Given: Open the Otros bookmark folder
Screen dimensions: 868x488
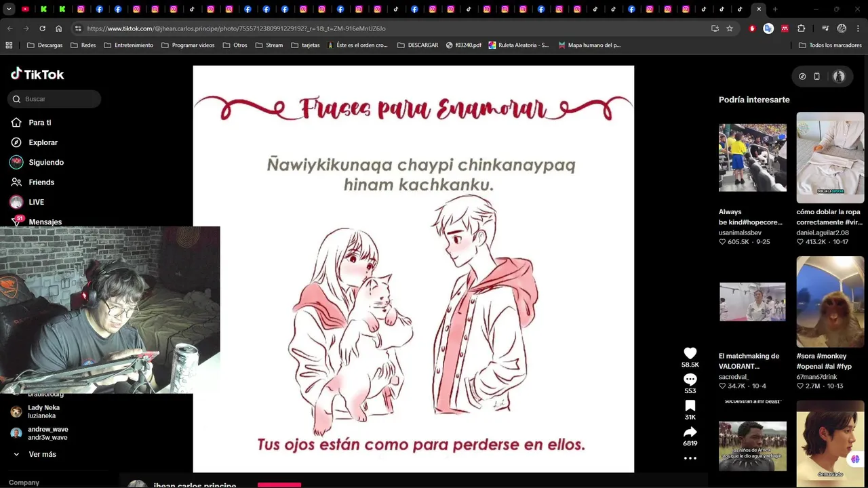Looking at the screenshot, I should click(x=235, y=45).
